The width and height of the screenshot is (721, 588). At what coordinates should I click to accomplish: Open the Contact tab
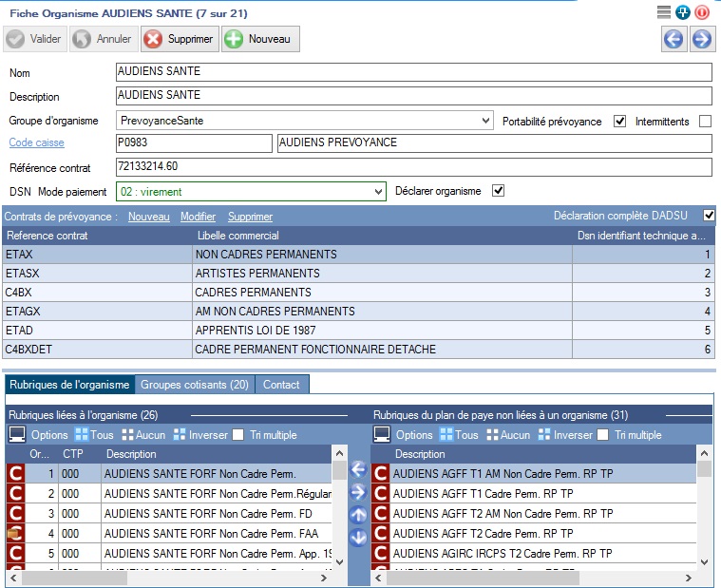281,385
